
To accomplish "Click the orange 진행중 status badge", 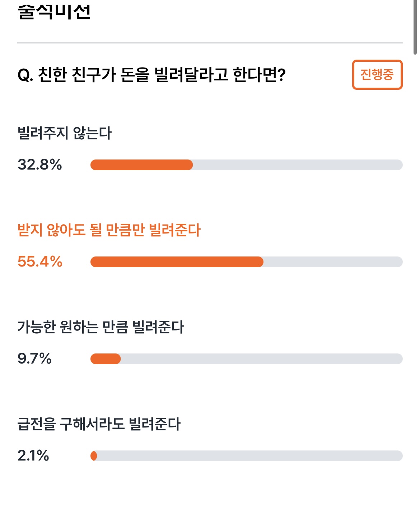I will coord(377,75).
